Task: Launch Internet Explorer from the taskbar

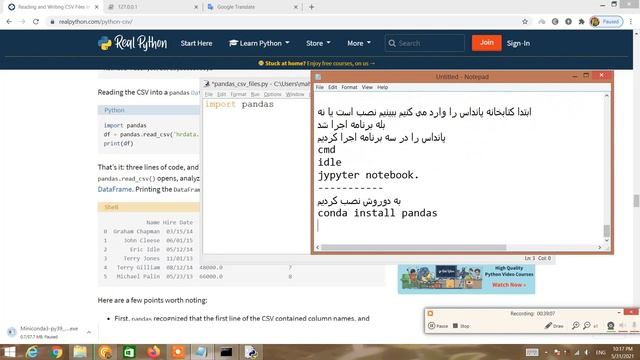Action: click(32, 352)
